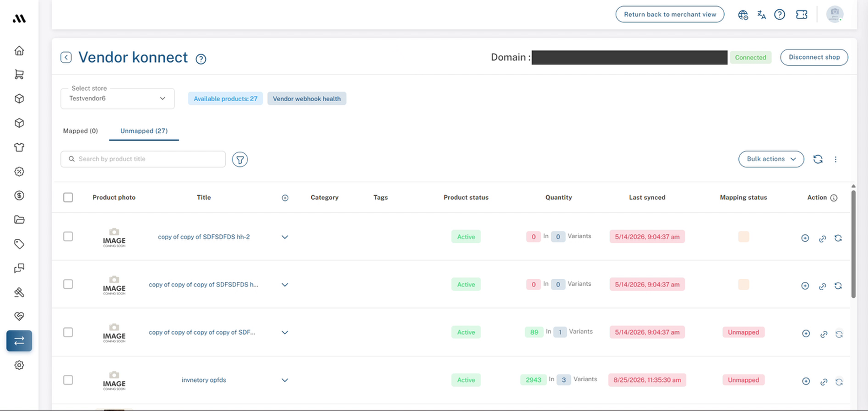Expand chevron of copy of copy of copy of copy of SDF... row
The image size is (868, 411).
[x=285, y=332]
